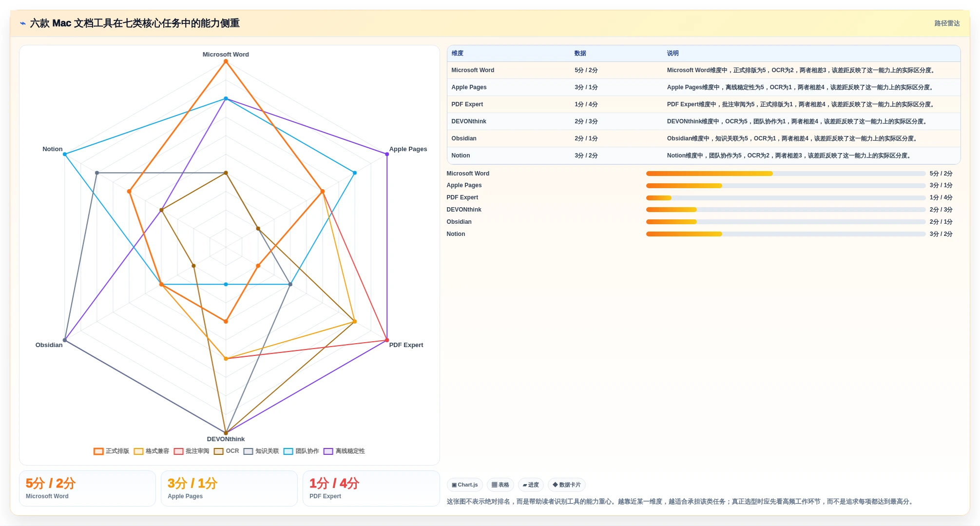The width and height of the screenshot is (980, 526).
Task: Click the Microsoft Word radar axis label
Action: tap(226, 55)
